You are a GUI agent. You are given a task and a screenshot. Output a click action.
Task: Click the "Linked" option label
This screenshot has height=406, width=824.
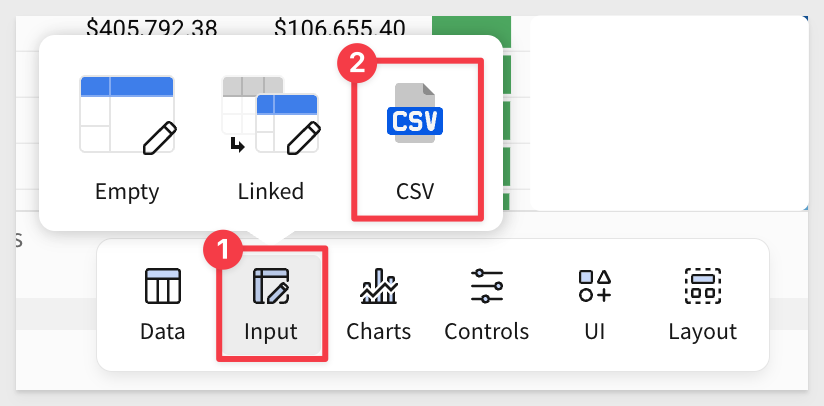271,191
